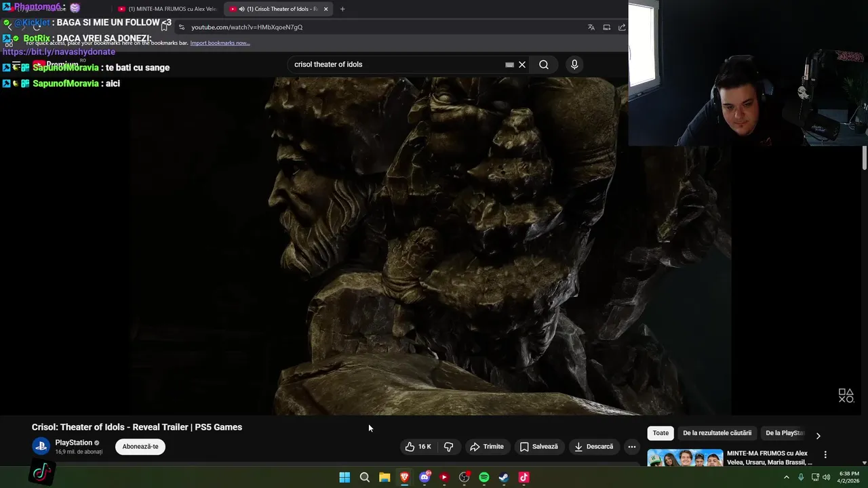Open Spotify from the taskbar
868x488 pixels.
point(484,477)
